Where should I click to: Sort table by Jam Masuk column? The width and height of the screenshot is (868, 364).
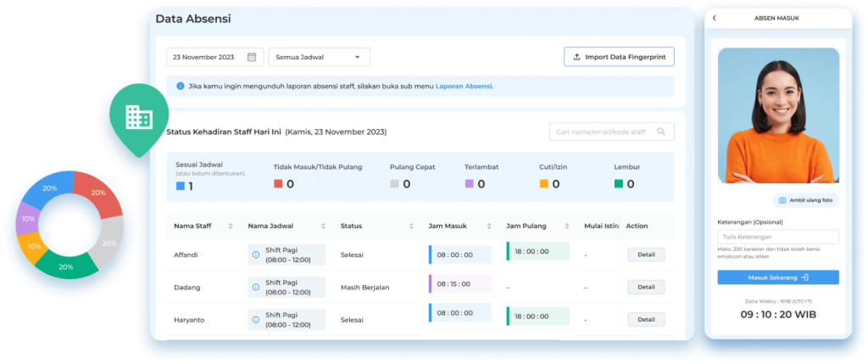[x=487, y=227]
